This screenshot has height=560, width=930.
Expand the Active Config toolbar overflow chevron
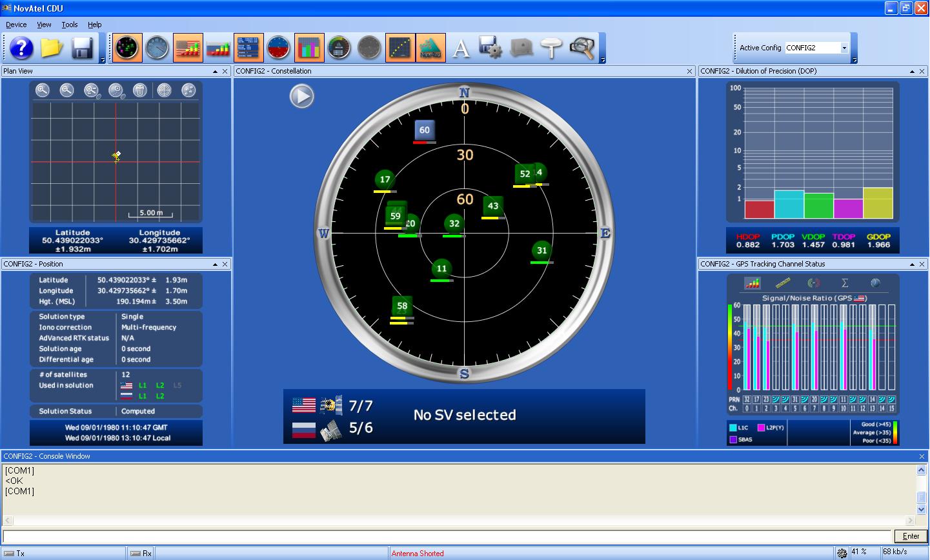pos(854,60)
